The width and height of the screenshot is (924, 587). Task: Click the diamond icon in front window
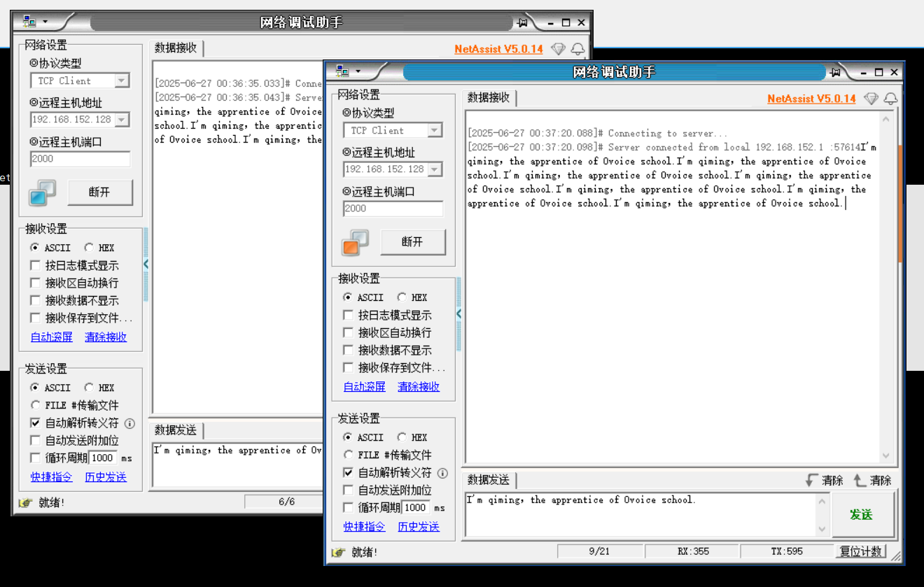(871, 99)
